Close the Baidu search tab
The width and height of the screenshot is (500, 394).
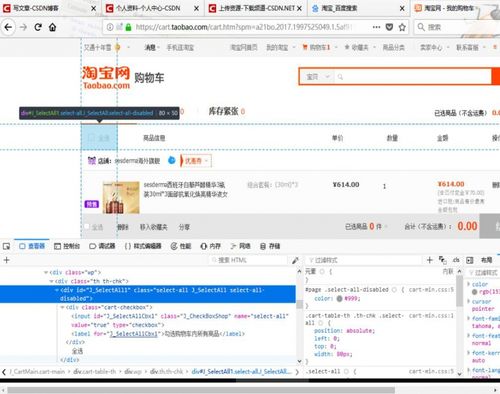[402, 8]
